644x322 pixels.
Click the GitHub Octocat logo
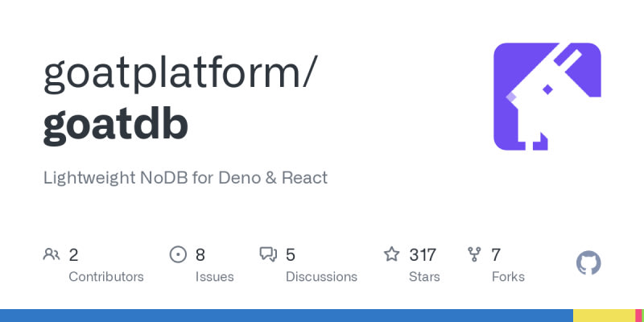pyautogui.click(x=589, y=263)
